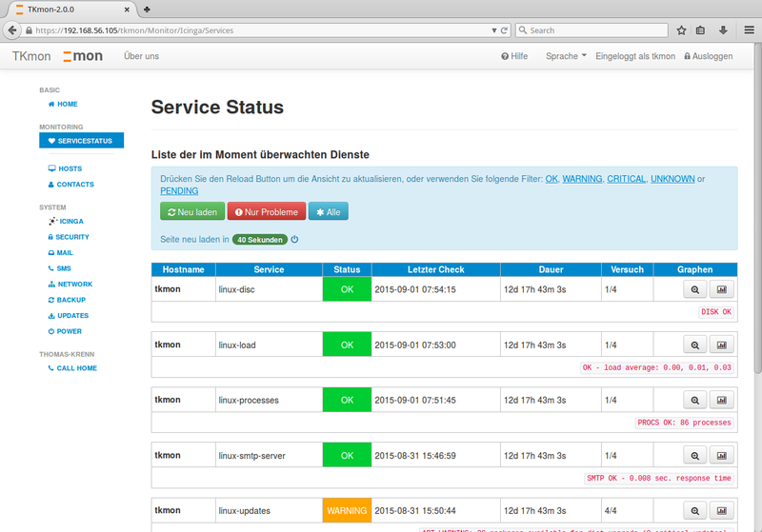The image size is (762, 532).
Task: Open CALL HOME in the sidebar
Action: (72, 368)
